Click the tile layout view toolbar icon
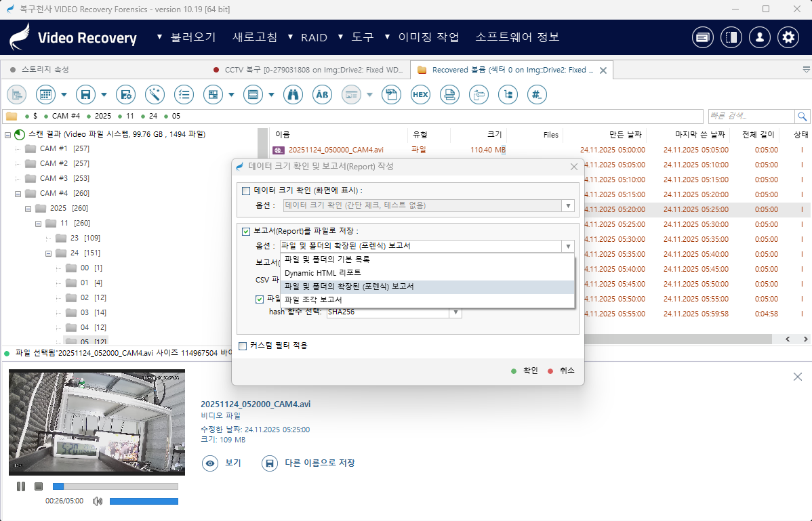This screenshot has width=812, height=521. (213, 95)
